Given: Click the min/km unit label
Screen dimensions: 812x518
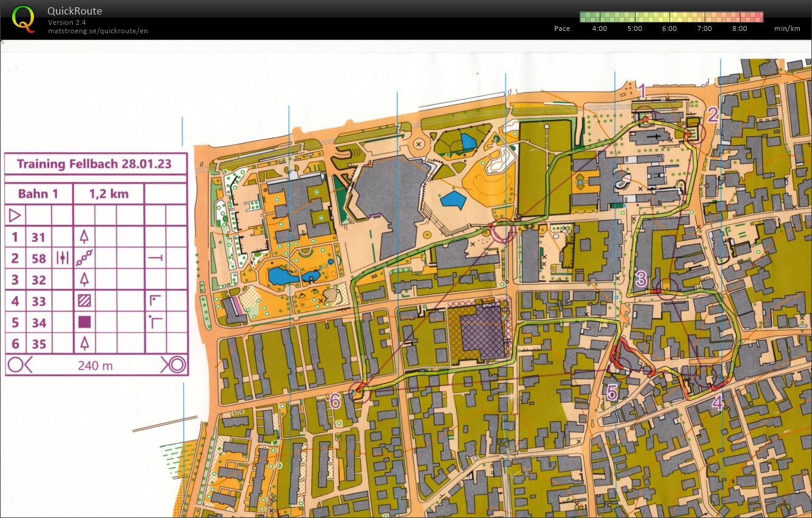Looking at the screenshot, I should point(787,28).
